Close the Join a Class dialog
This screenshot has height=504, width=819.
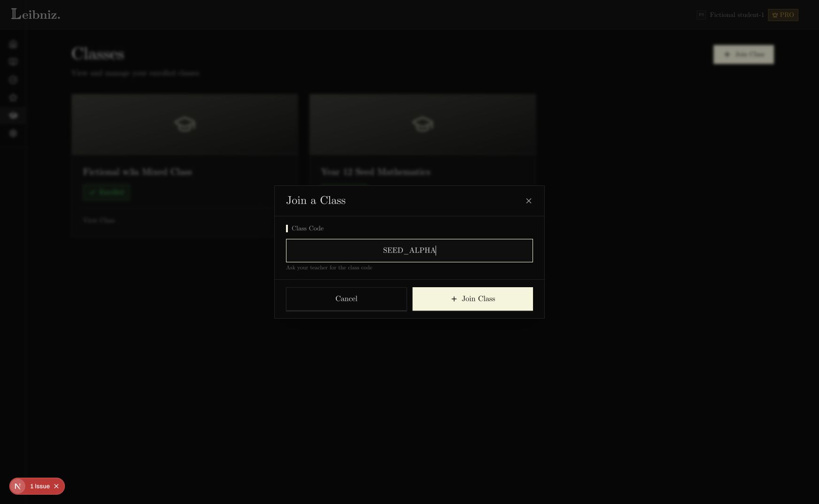[x=528, y=201]
